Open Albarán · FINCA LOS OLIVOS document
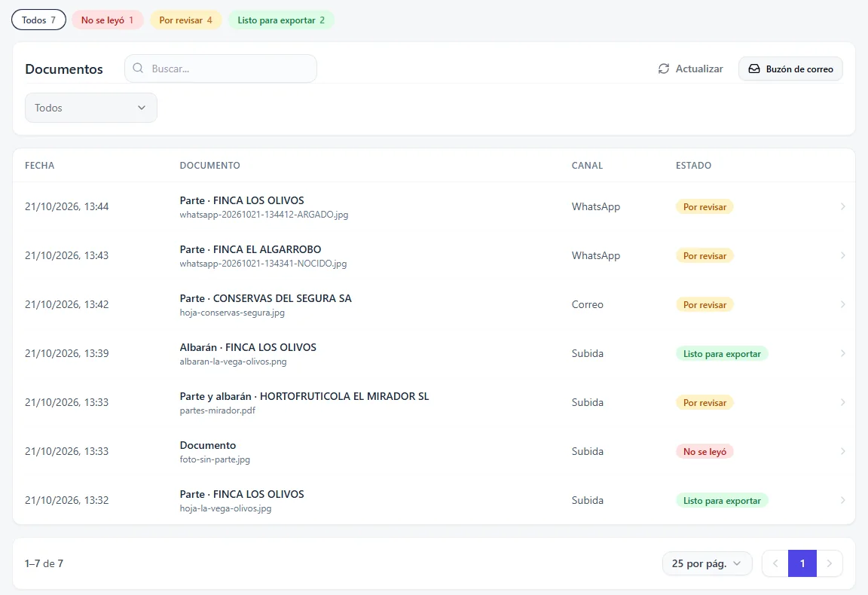868x595 pixels. tap(248, 347)
